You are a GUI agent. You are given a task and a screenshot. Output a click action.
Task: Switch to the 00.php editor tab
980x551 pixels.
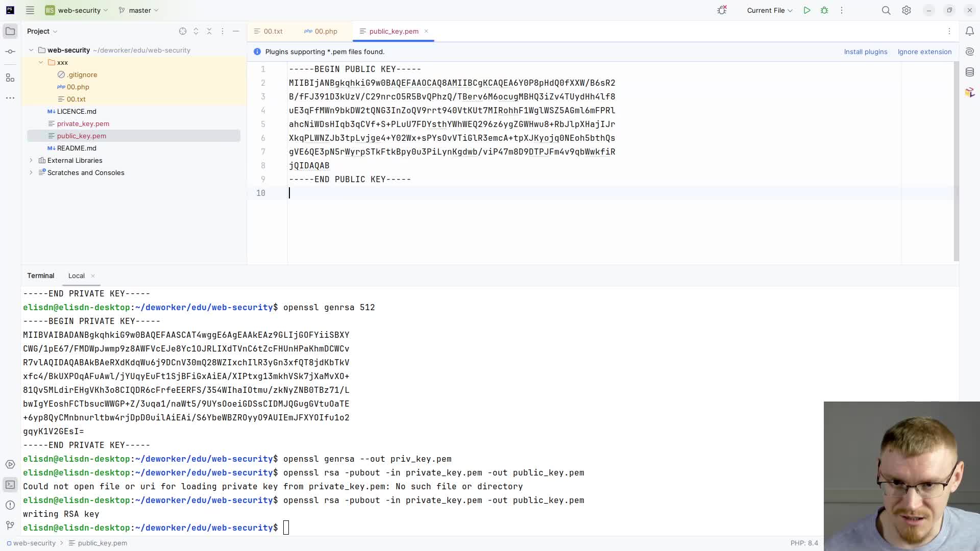pos(326,31)
